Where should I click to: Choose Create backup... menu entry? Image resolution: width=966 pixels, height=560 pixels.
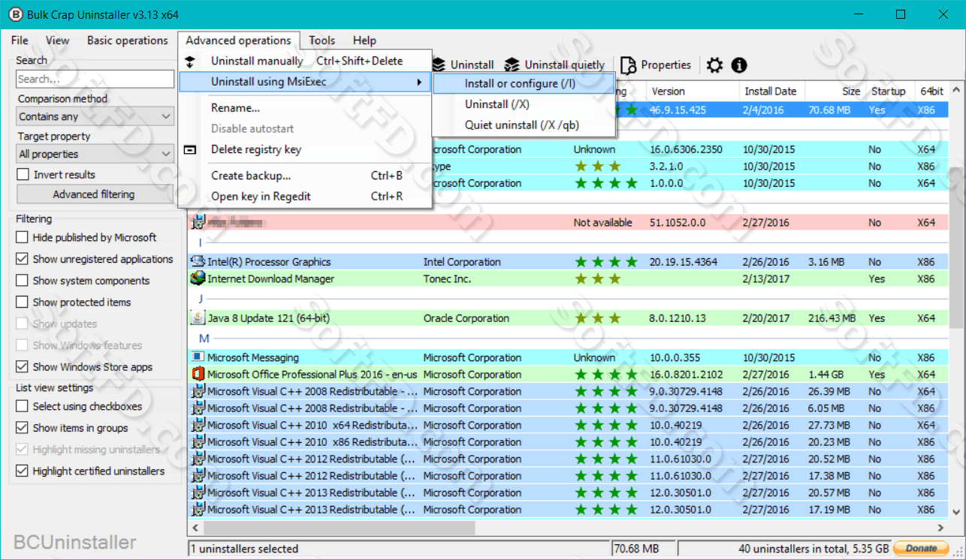click(x=305, y=176)
